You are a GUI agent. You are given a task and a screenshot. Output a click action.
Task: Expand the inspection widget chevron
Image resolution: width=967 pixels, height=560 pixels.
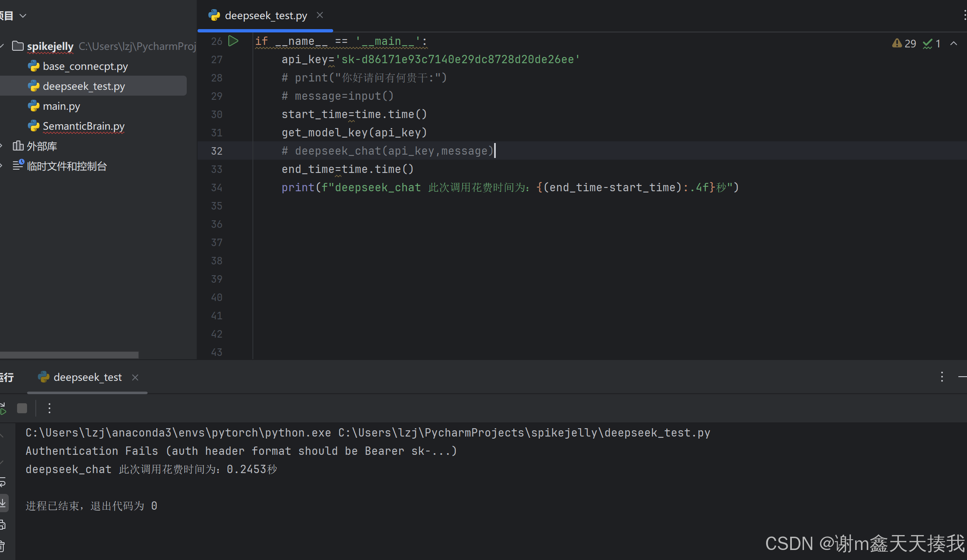point(954,44)
